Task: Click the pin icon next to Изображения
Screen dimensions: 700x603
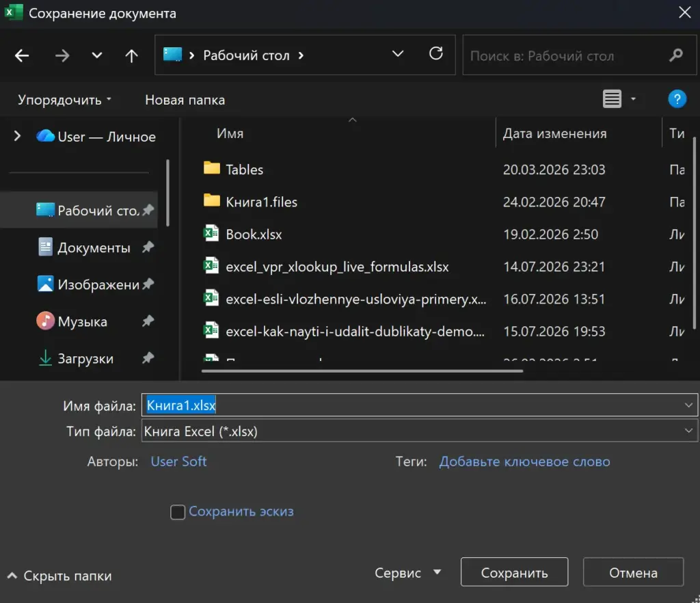Action: [148, 284]
